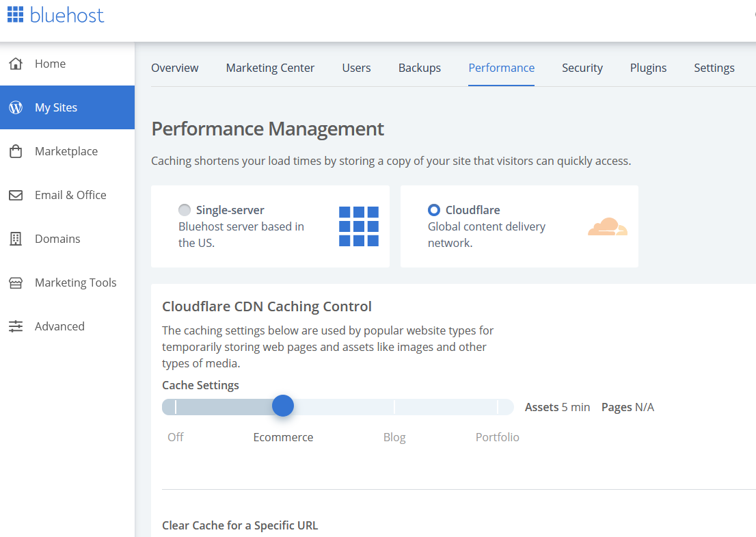Click the Cloudflare cloud logo icon
The image size is (756, 537).
608,226
